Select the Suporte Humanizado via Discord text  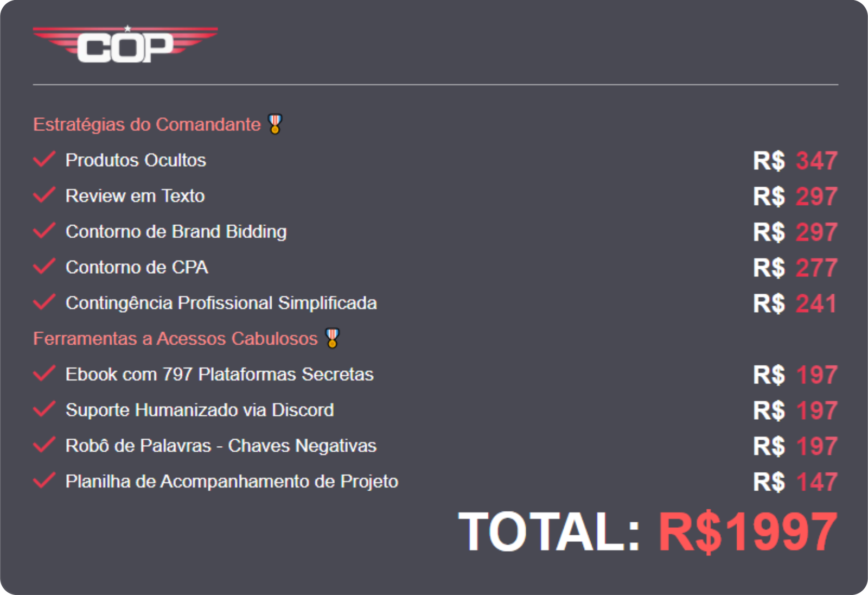coord(200,410)
